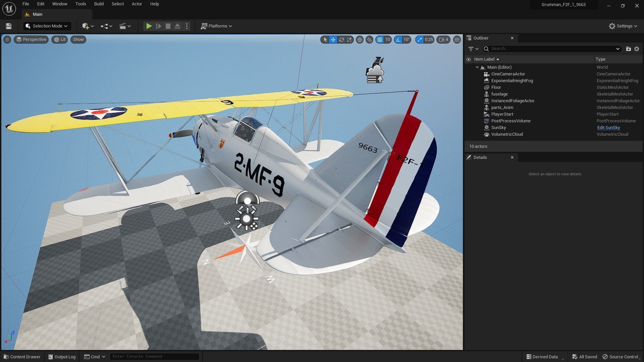644x362 pixels.
Task: Change grid snap value 10
Action: [388, 40]
